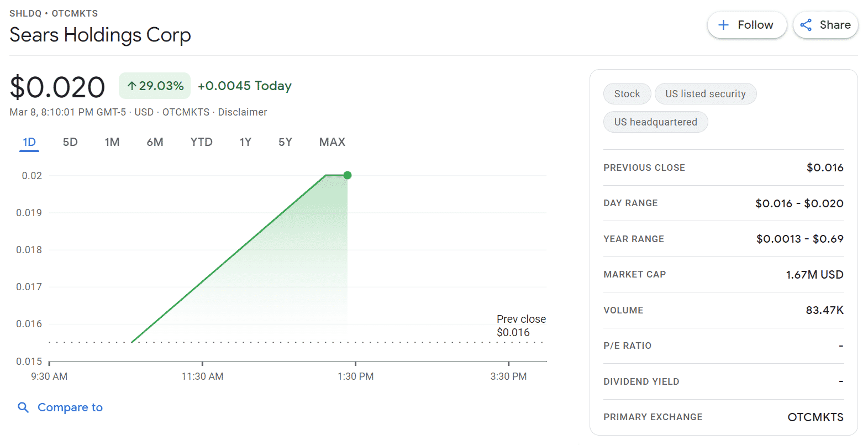Click the MARKET CAP label
The image size is (868, 445).
click(634, 275)
